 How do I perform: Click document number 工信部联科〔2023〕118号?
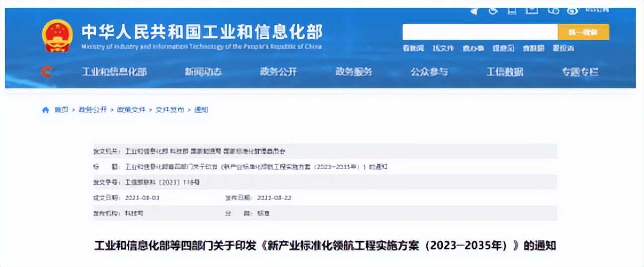pyautogui.click(x=162, y=182)
